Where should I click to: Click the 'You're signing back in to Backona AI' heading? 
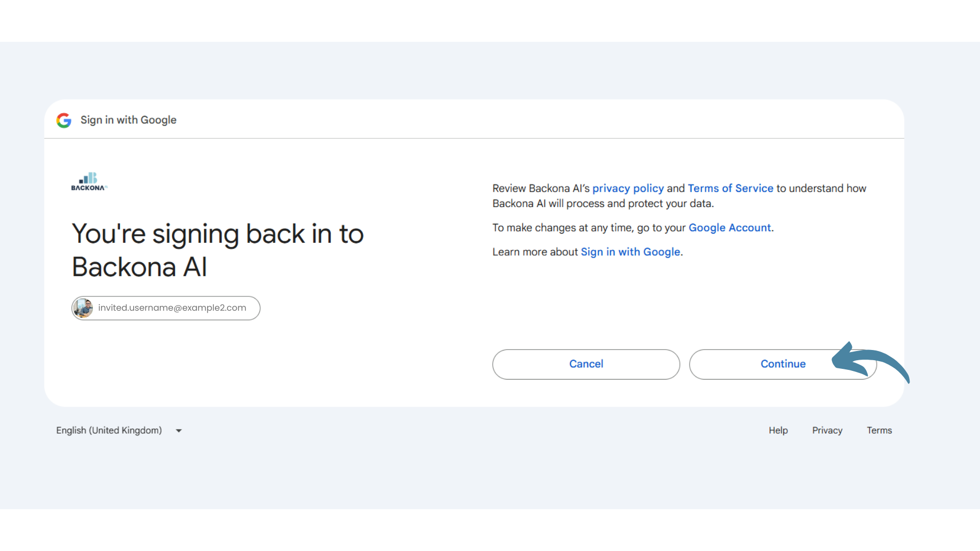(x=218, y=250)
